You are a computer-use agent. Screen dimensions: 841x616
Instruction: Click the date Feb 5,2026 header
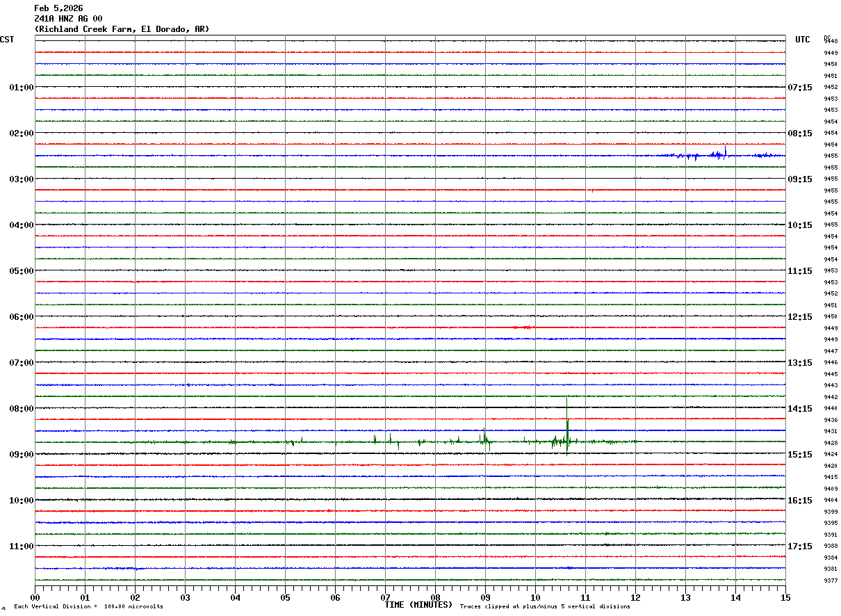(58, 8)
